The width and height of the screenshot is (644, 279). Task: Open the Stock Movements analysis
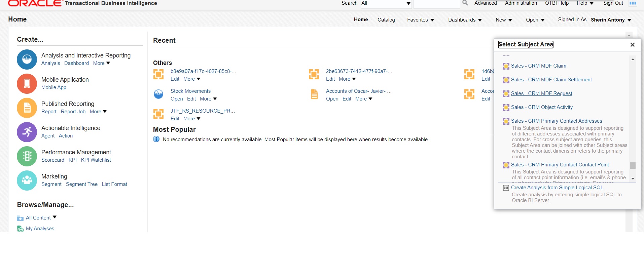coord(177,99)
